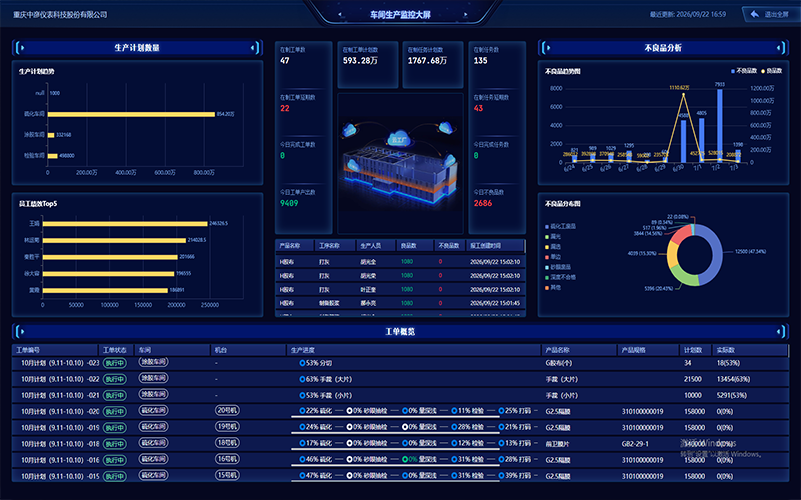
Task: Toggle the cyan 砂眼废品 pie legend entry
Action: pyautogui.click(x=558, y=267)
